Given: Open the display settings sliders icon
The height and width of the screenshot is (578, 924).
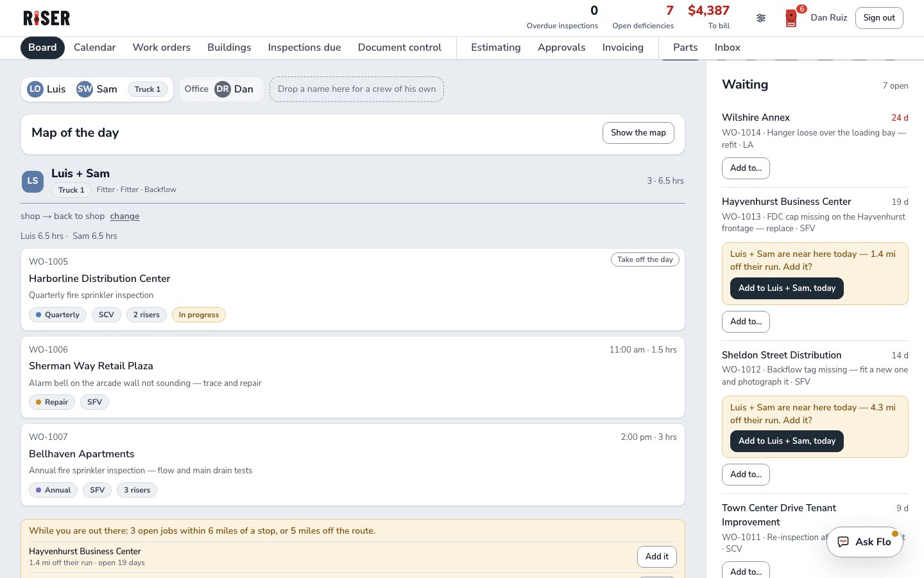Looking at the screenshot, I should pyautogui.click(x=761, y=18).
